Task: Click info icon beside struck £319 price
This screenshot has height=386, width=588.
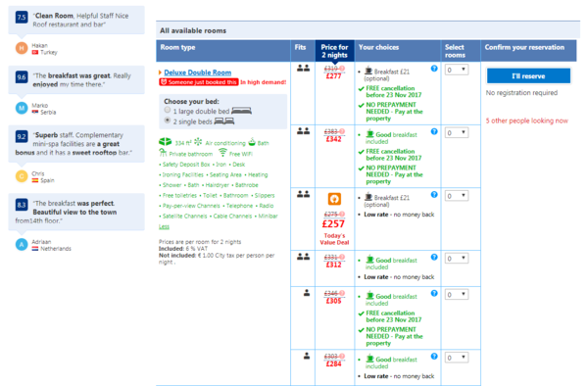Action: point(342,69)
